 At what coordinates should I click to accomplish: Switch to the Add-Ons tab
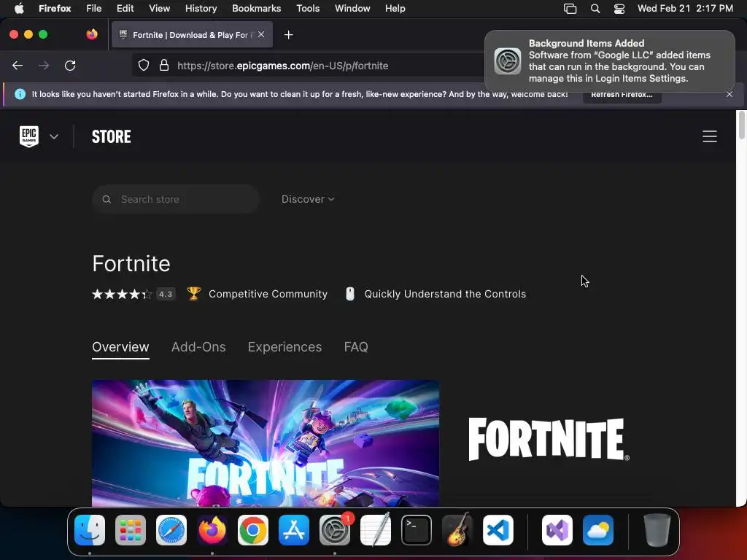click(198, 347)
